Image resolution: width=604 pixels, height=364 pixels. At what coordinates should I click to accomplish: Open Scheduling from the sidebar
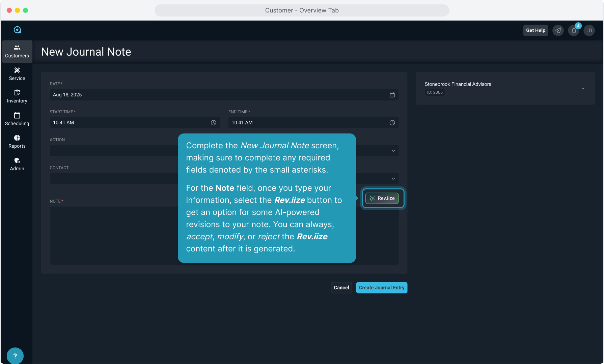17,119
